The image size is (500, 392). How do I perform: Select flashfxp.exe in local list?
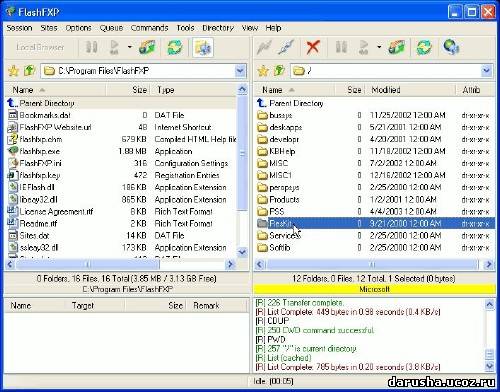pyautogui.click(x=40, y=151)
